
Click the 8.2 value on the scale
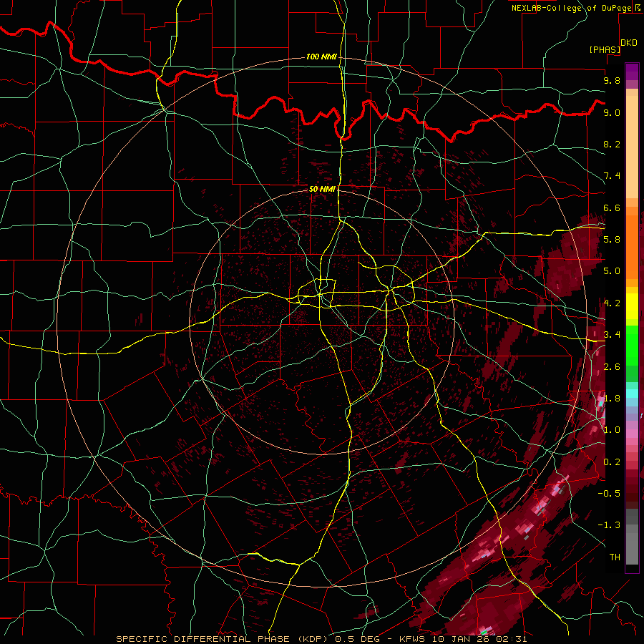(612, 144)
